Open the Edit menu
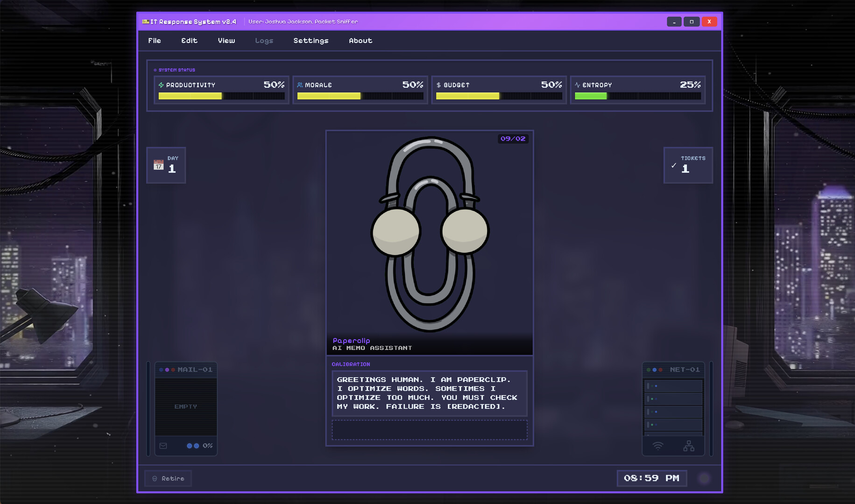Image resolution: width=855 pixels, height=504 pixels. click(189, 41)
